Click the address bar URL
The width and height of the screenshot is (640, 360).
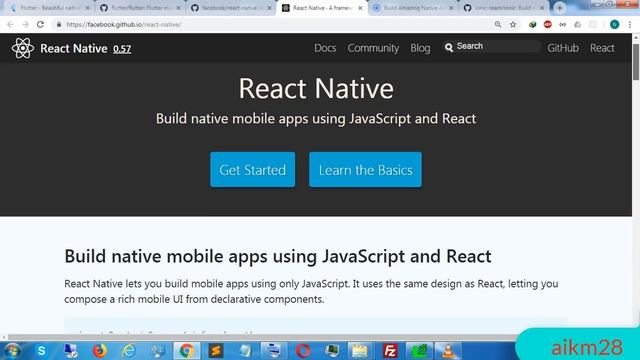(124, 24)
